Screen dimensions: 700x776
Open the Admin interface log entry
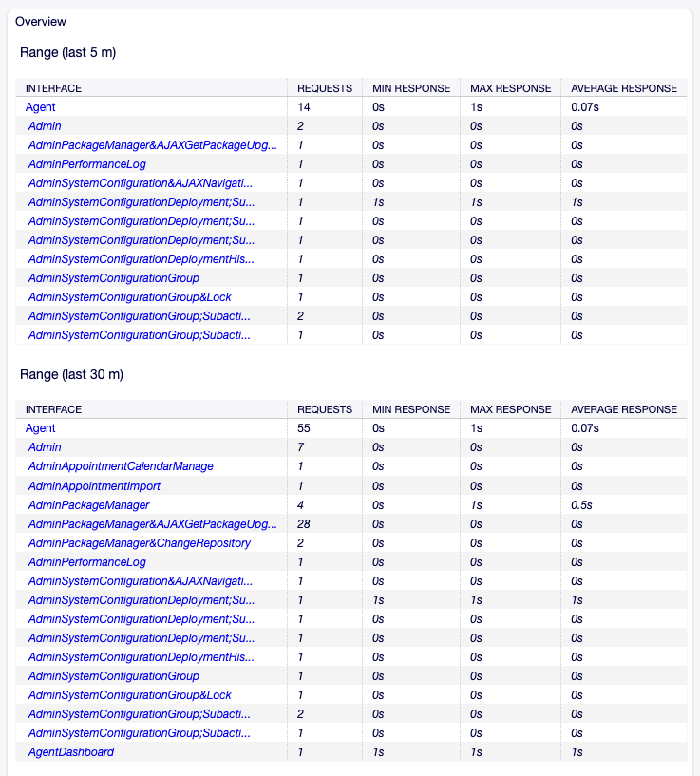[x=44, y=126]
